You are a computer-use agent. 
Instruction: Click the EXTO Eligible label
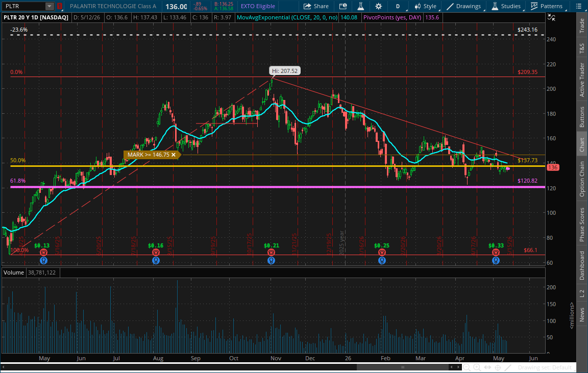(x=258, y=6)
